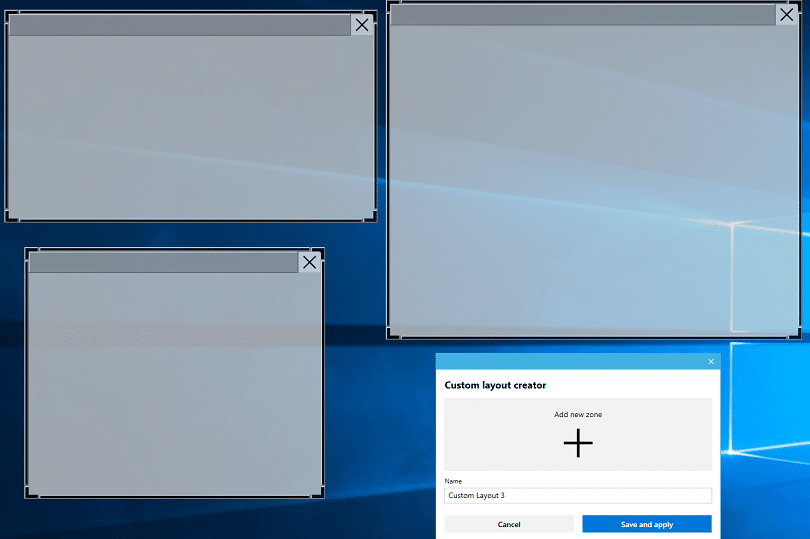Remove the large right zone with its X

(x=787, y=15)
